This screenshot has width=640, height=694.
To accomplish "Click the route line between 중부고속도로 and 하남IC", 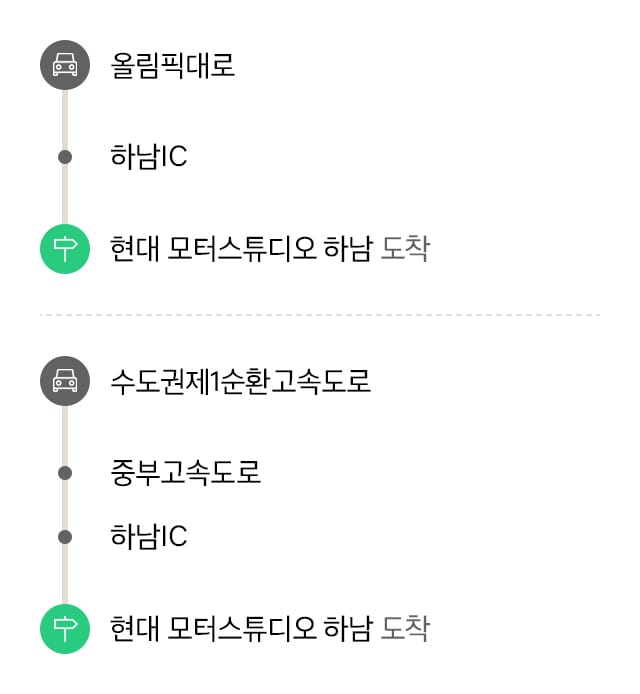I will click(x=65, y=504).
